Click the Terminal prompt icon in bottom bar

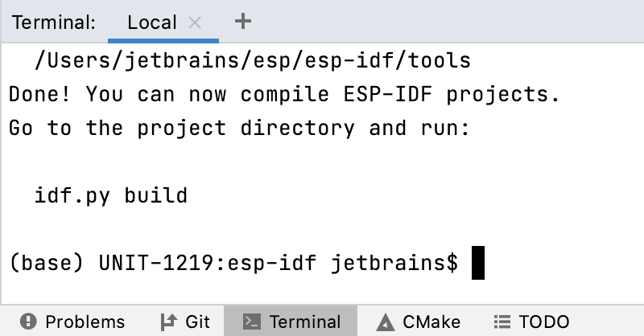pos(250,322)
